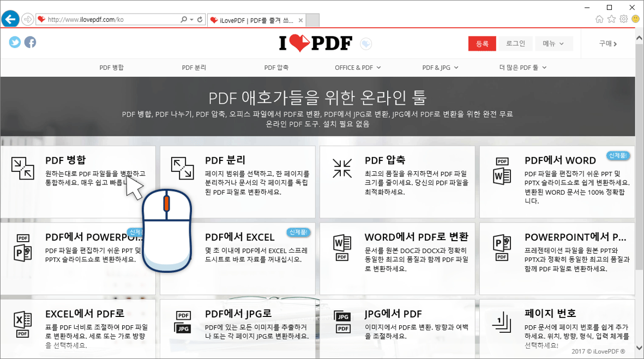This screenshot has height=359, width=644.
Task: Click the page scrollbar down arrow
Action: [x=639, y=348]
